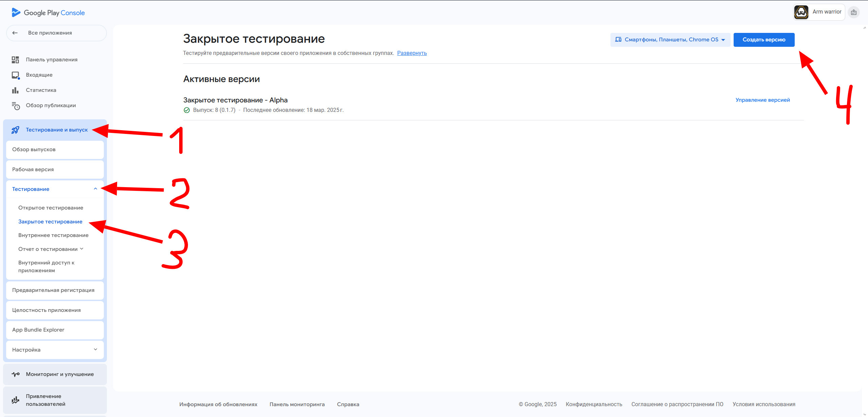The height and width of the screenshot is (417, 868).
Task: Click the Мониторинг и улучшение pulse icon
Action: coord(16,374)
